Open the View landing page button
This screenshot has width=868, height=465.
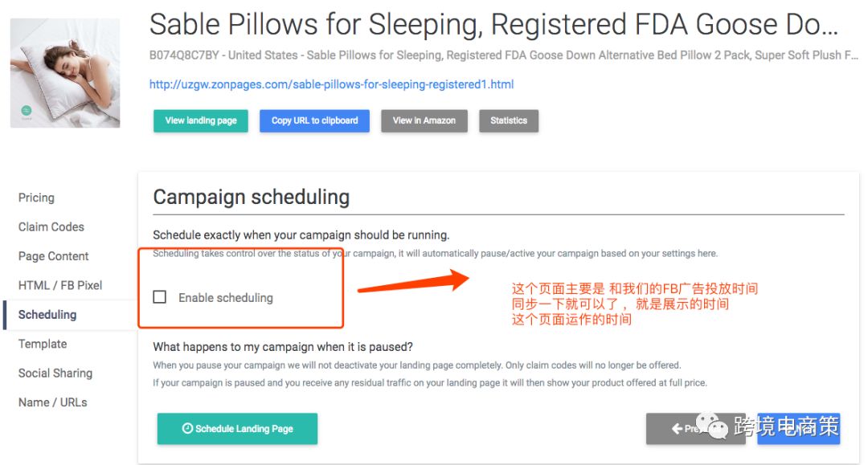pyautogui.click(x=200, y=120)
